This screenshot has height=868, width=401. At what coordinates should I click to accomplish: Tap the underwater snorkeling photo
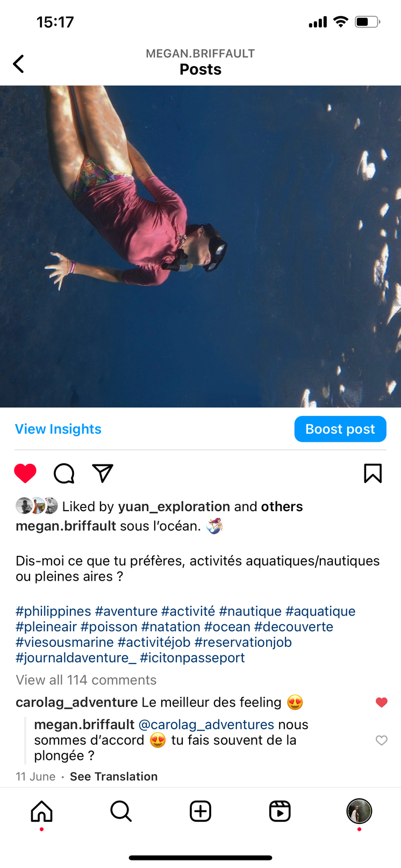(x=200, y=246)
